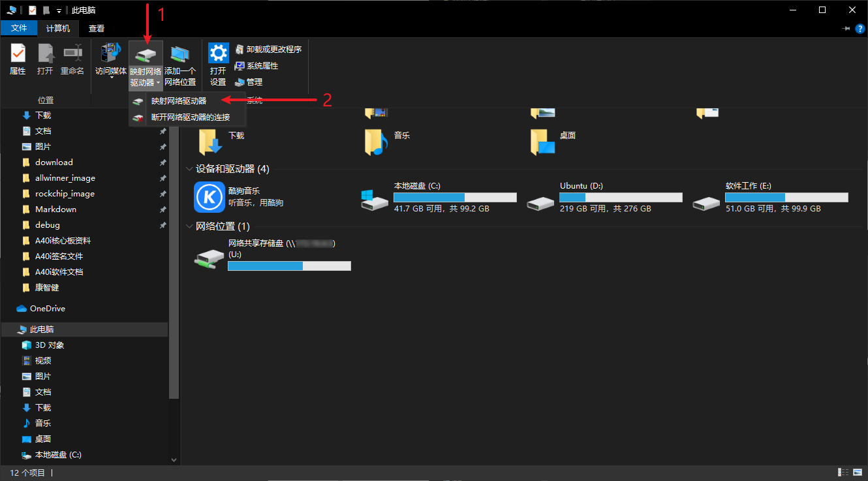Screen dimensions: 868x481
Task: Open the 访问媒体 dropdown in the ribbon
Action: (111, 62)
